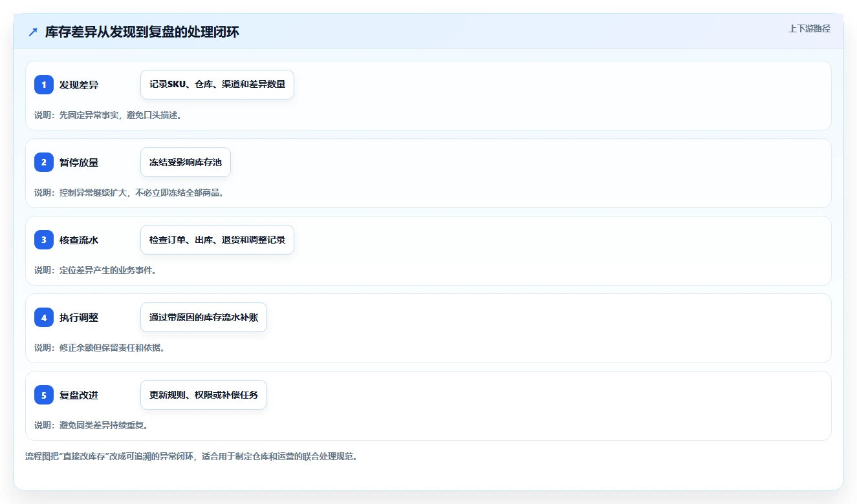The width and height of the screenshot is (857, 504).
Task: Click the 通过带原因的库存流水补账 box
Action: click(204, 317)
